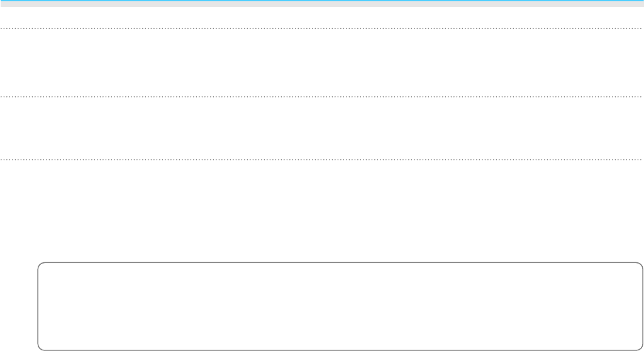Click the bottom-left rounded corner of the box
This screenshot has height=351, width=644.
coord(40,348)
